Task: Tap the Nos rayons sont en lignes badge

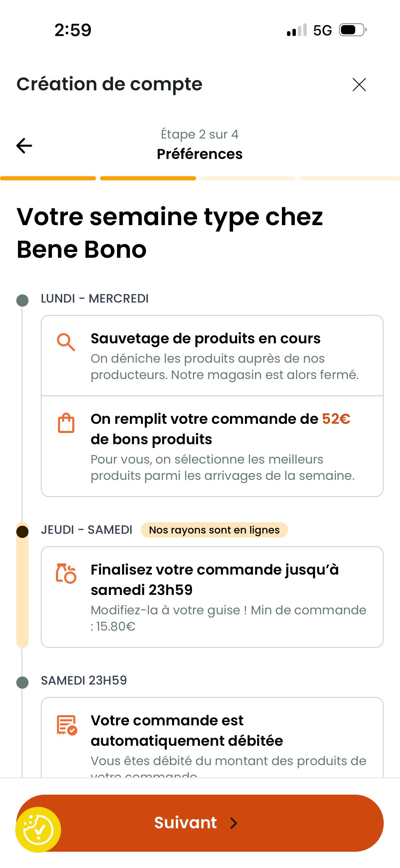Action: (x=215, y=530)
